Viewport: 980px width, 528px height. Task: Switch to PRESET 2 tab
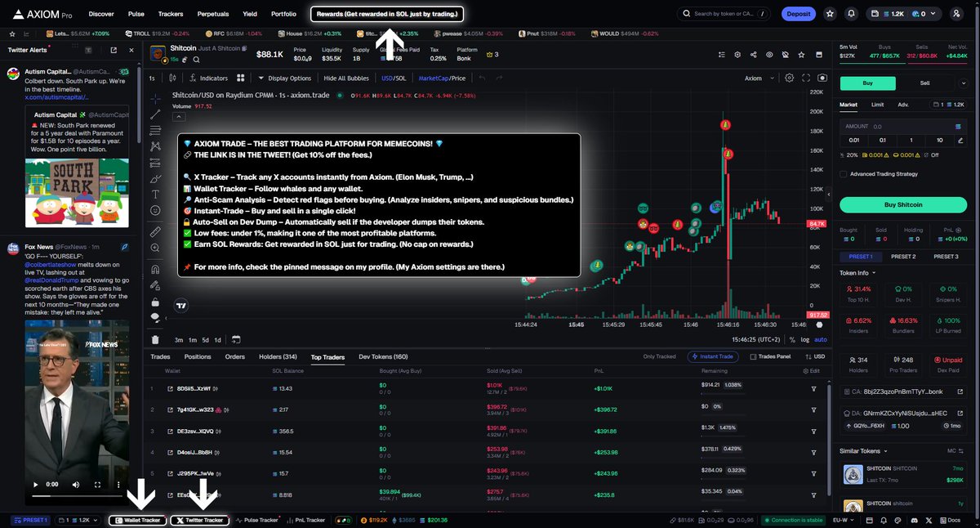point(903,257)
